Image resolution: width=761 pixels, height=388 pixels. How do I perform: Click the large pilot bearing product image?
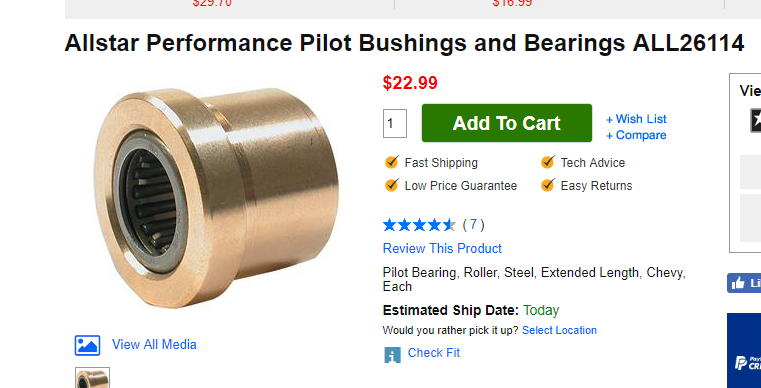click(x=216, y=198)
